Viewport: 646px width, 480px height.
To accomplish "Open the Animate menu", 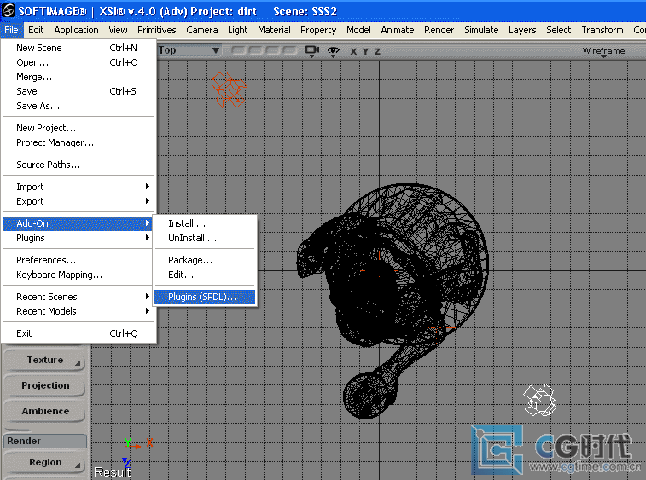I will [x=397, y=30].
